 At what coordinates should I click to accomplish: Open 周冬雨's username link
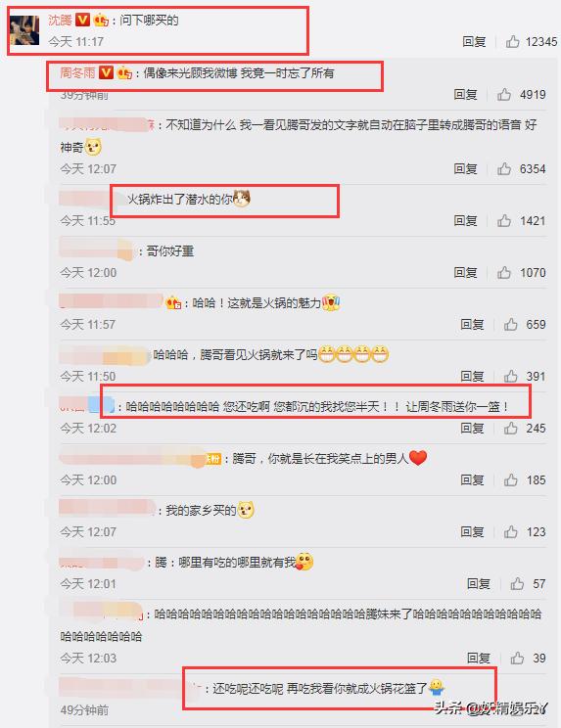77,72
